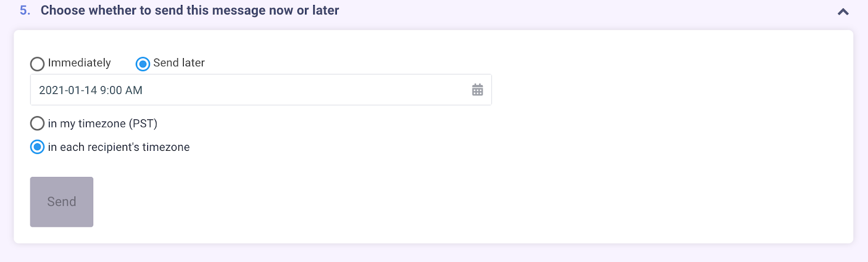Click the empty middle of the date field

(x=304, y=90)
